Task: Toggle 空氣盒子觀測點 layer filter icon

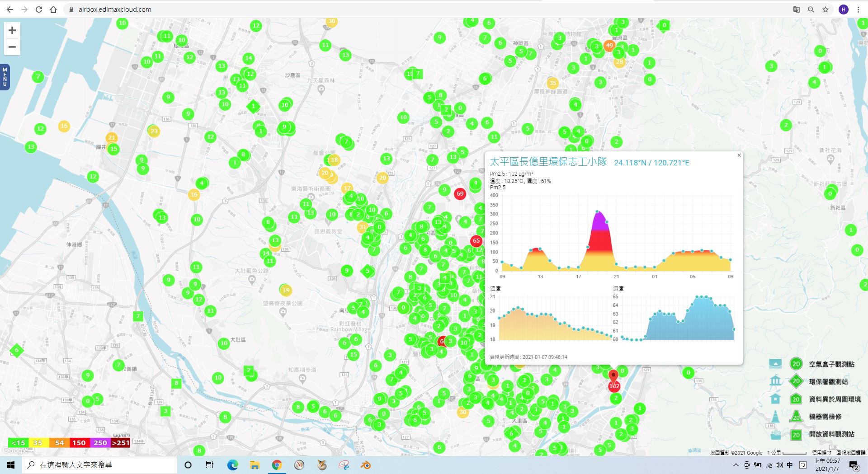Action: click(x=775, y=364)
